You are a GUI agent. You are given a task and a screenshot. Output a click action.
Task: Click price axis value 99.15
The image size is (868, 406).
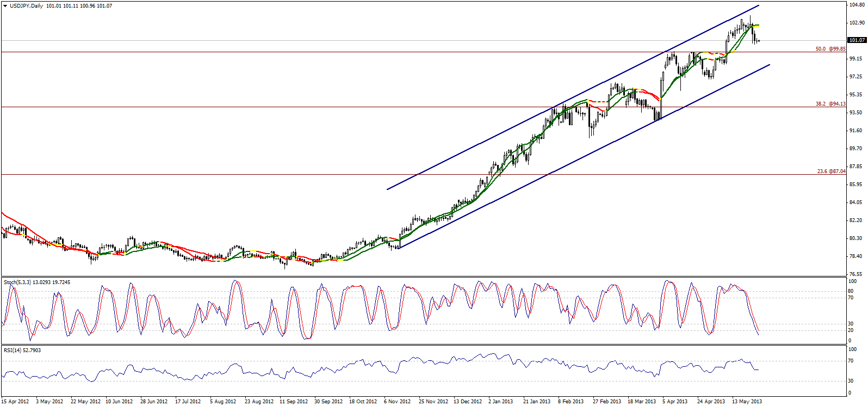point(857,59)
